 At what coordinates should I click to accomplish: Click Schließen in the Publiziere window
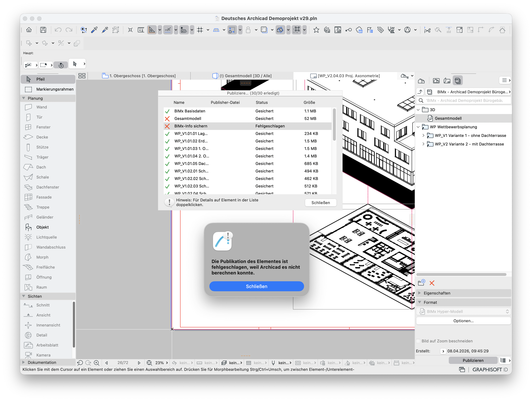tap(321, 203)
